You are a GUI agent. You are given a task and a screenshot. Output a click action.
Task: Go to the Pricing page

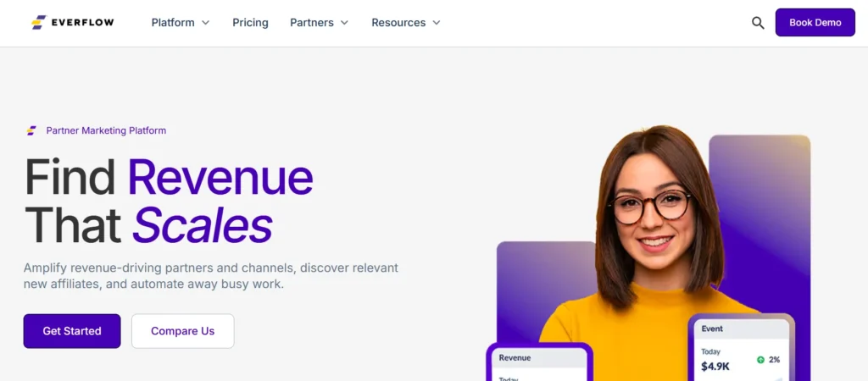coord(250,23)
